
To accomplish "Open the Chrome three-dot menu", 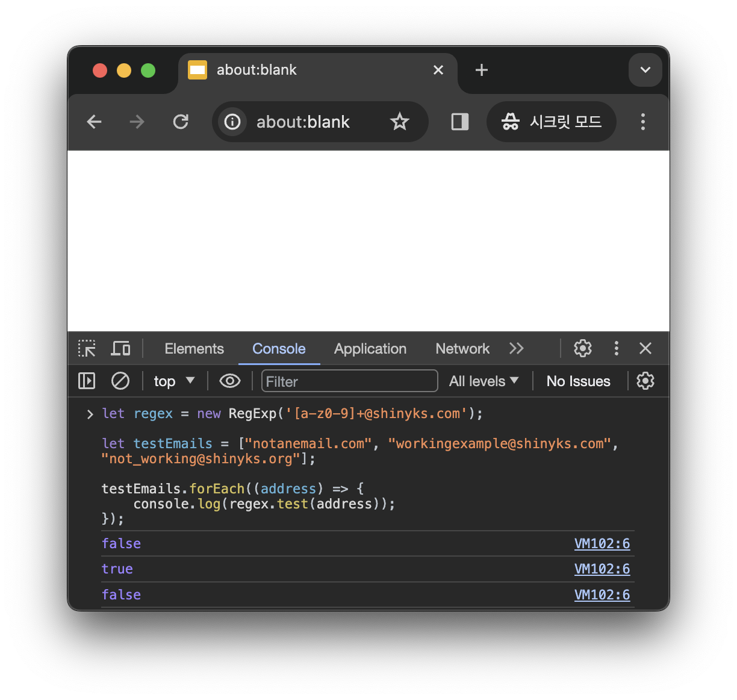I will [643, 122].
